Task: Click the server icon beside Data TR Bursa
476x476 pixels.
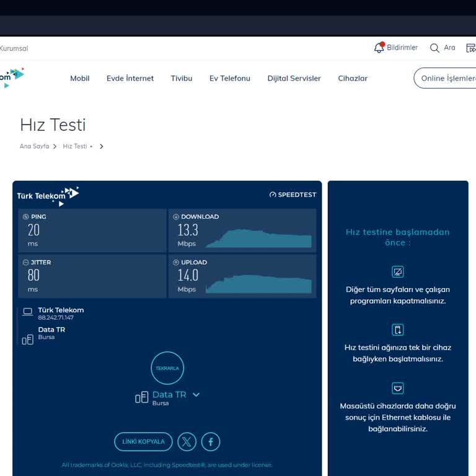Action: point(28,340)
